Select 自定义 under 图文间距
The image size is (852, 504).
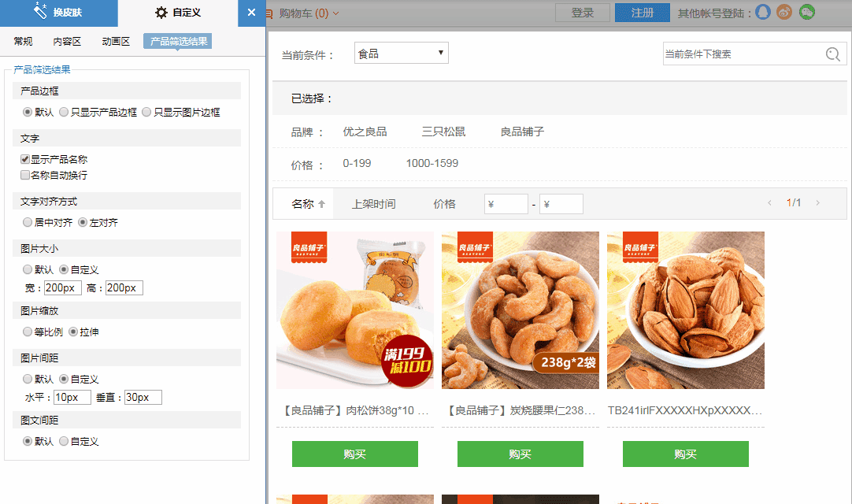[64, 442]
